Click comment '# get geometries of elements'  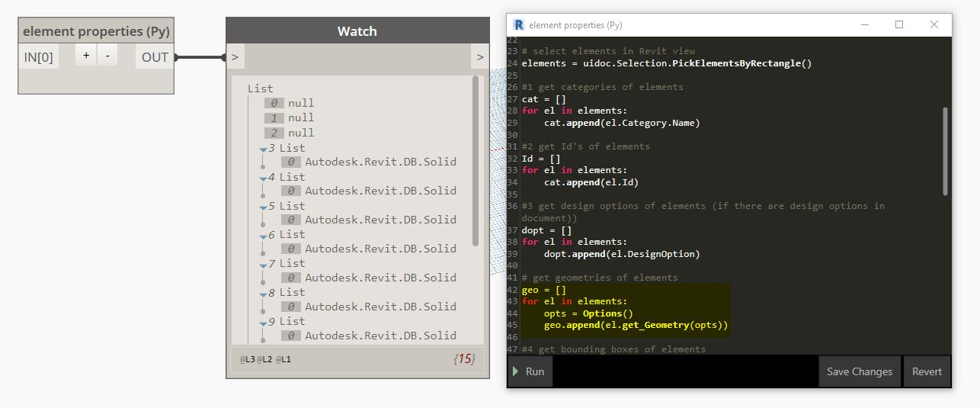600,278
